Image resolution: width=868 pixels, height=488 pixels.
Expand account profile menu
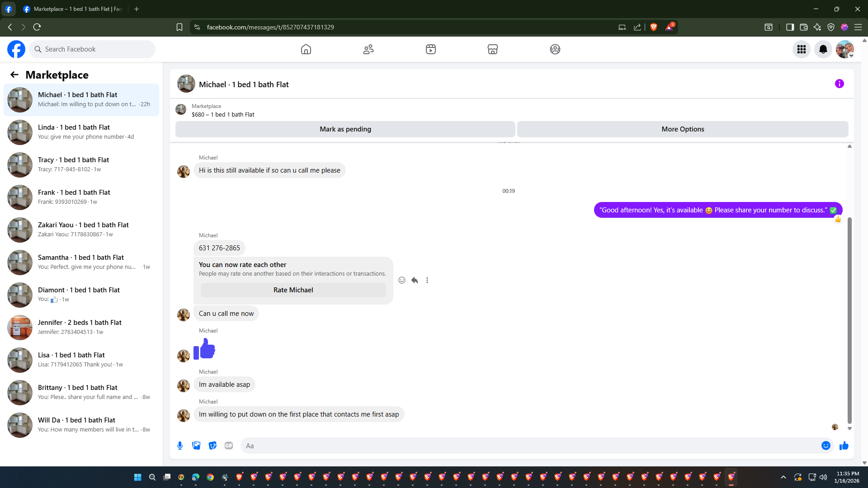point(844,49)
